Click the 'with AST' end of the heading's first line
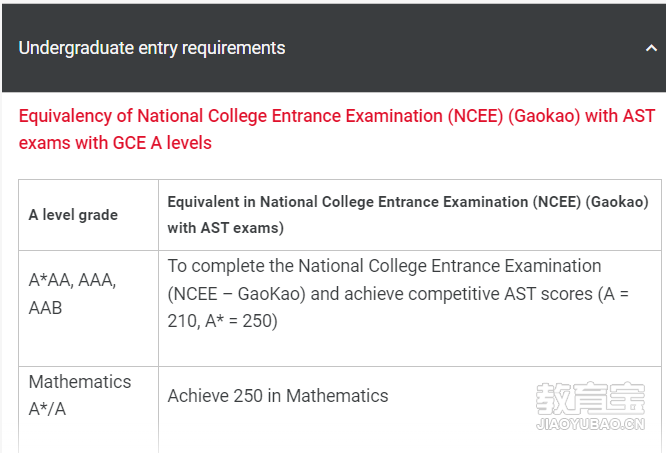This screenshot has height=453, width=666. (620, 116)
